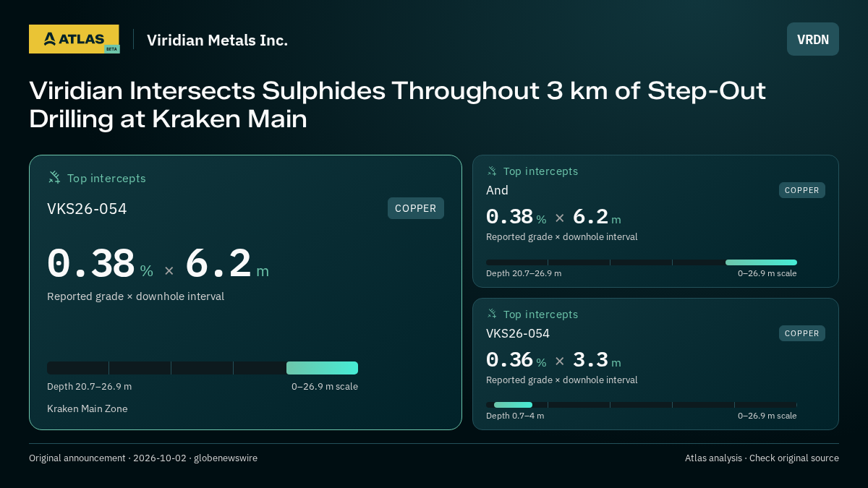Click the COPPER tag in the large card
This screenshot has height=488, width=868.
(x=416, y=208)
